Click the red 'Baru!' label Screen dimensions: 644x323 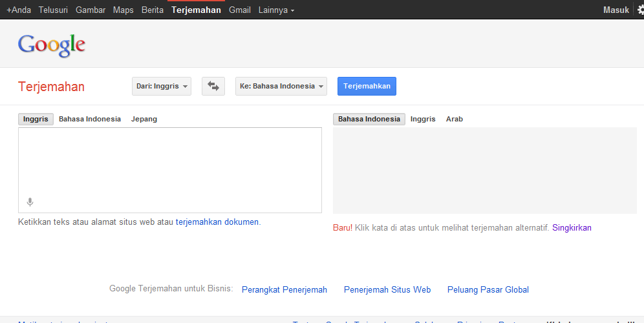(343, 228)
